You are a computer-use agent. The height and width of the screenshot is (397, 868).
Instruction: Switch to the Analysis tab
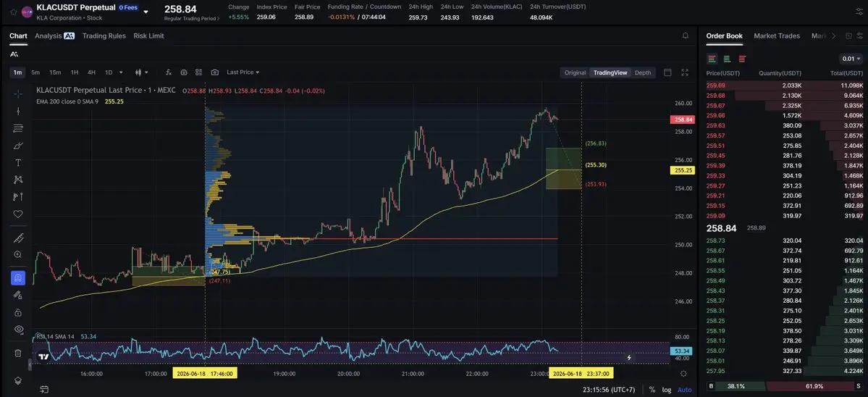(54, 36)
